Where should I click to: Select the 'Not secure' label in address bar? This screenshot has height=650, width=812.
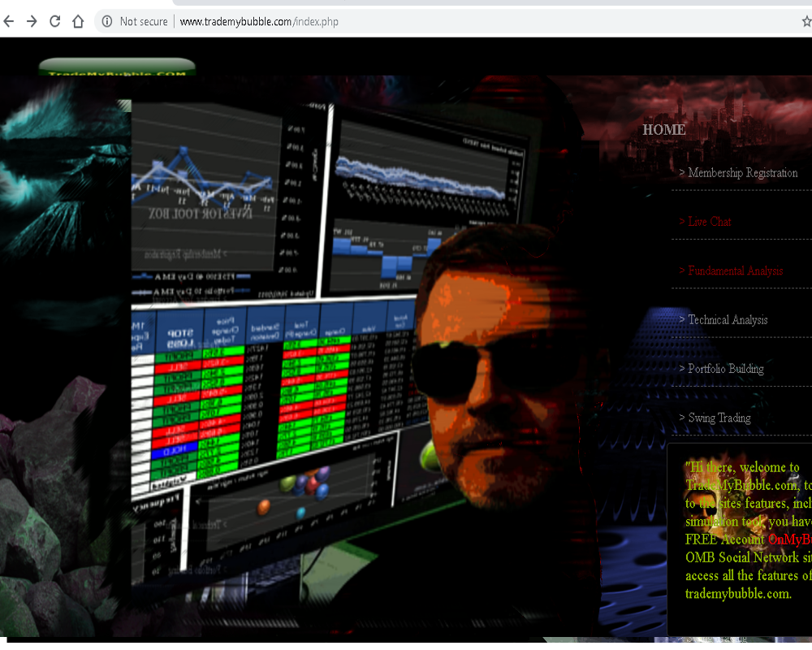pos(144,22)
